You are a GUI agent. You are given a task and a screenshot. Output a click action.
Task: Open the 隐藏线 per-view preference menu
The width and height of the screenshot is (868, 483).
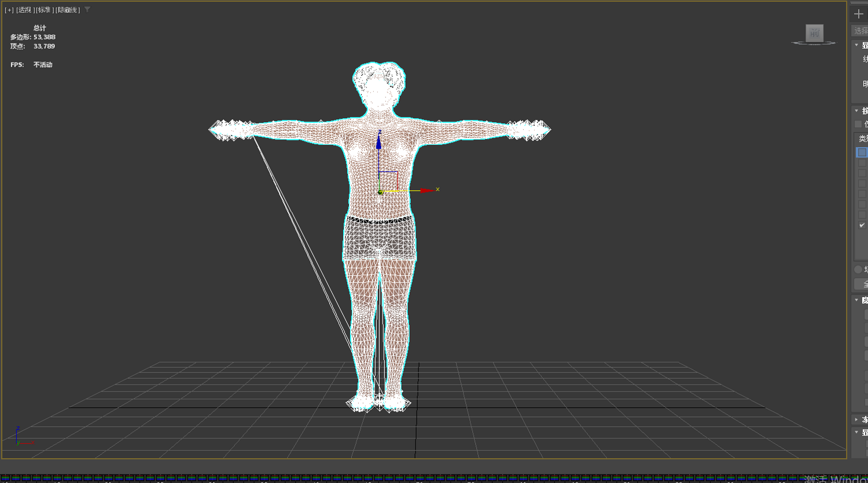click(x=68, y=10)
